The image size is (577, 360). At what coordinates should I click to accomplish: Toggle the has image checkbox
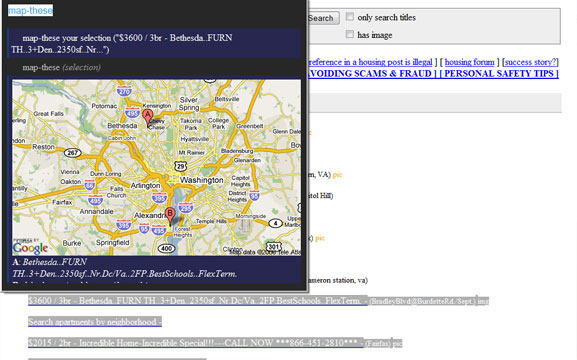click(x=350, y=34)
